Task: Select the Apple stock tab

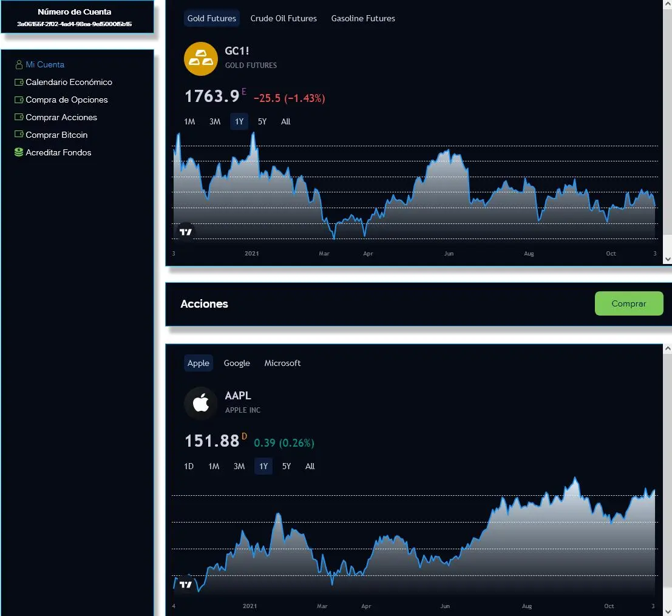Action: pos(199,364)
